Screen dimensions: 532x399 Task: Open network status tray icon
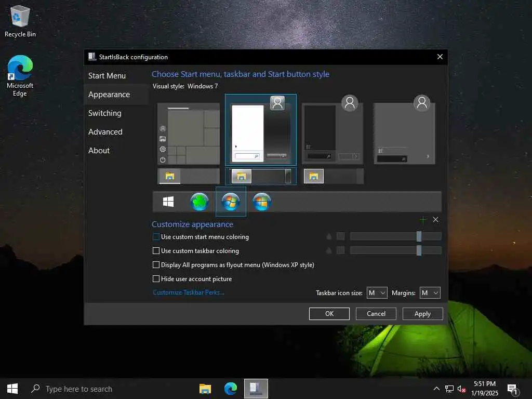[449, 389]
